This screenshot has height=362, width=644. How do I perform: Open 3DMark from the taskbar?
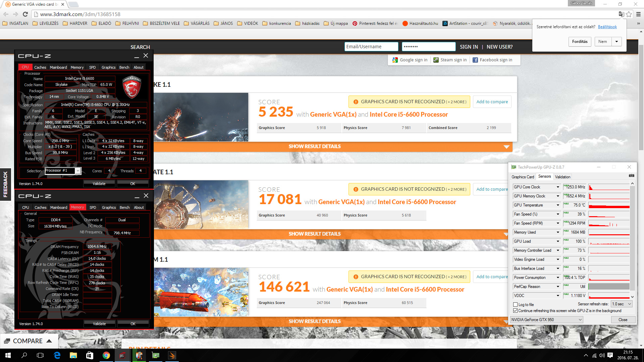tap(172, 355)
